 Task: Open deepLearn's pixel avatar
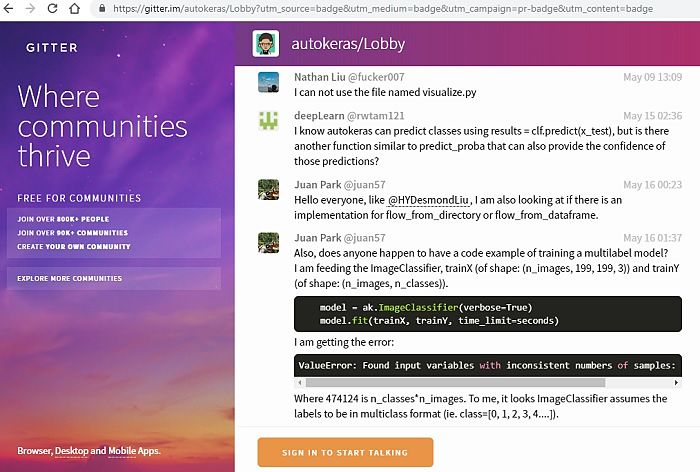pos(269,121)
